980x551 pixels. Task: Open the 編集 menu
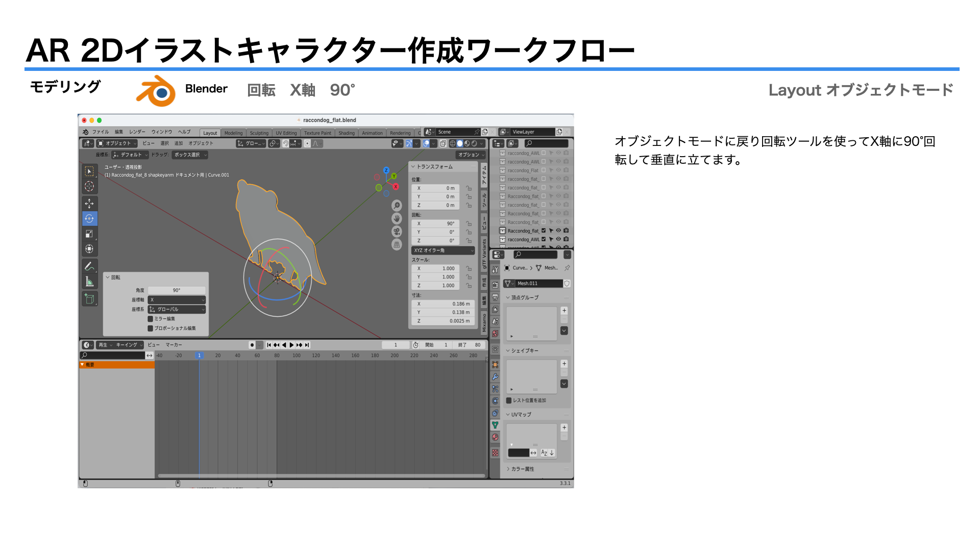pyautogui.click(x=119, y=132)
